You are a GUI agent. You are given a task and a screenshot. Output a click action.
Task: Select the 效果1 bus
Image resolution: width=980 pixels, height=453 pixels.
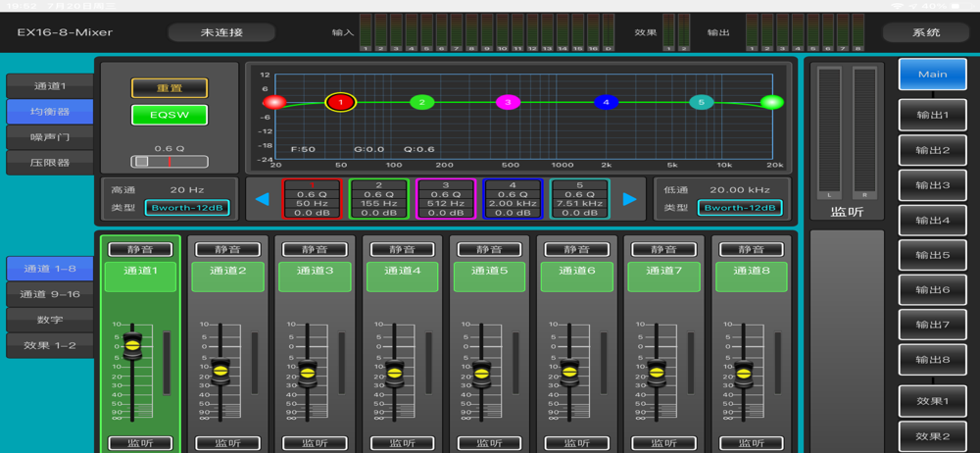pos(933,401)
